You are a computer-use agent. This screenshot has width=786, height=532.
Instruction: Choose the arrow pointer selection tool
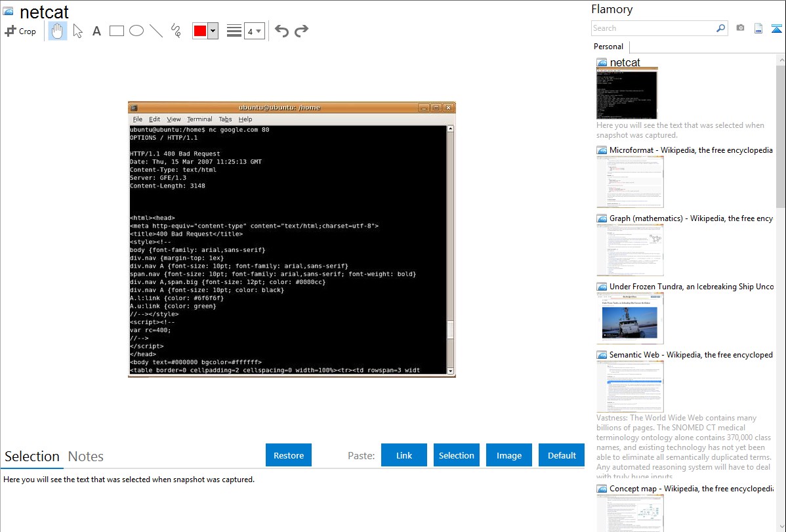77,31
